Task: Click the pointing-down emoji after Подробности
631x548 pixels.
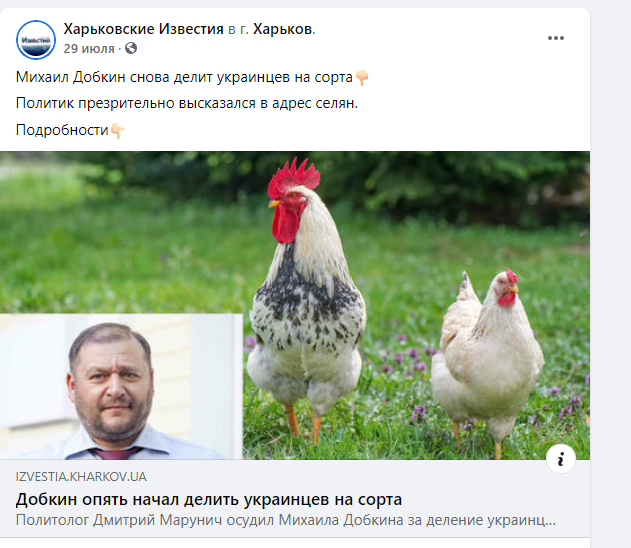Action: tap(117, 130)
